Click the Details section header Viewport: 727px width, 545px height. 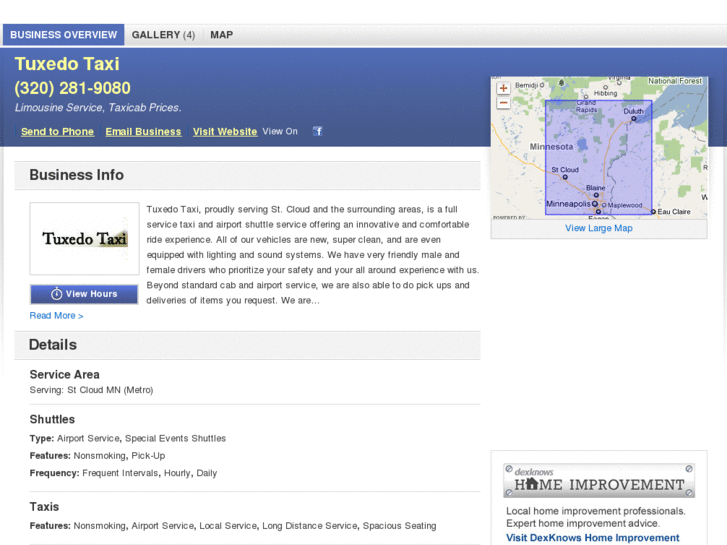pyautogui.click(x=247, y=345)
